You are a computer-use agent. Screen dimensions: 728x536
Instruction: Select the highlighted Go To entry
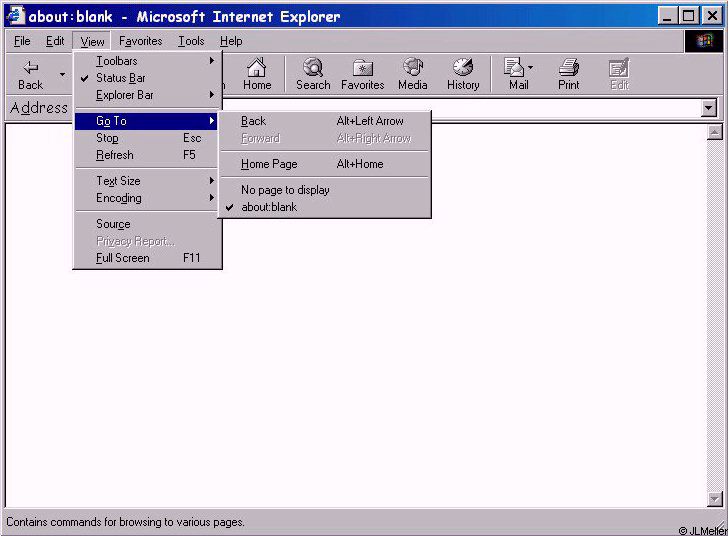tap(147, 121)
